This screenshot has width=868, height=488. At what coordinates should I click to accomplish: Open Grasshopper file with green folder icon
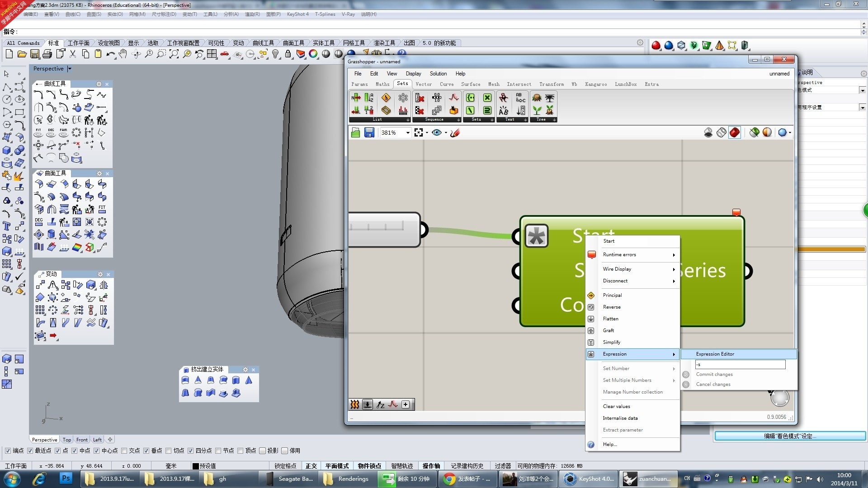[356, 132]
